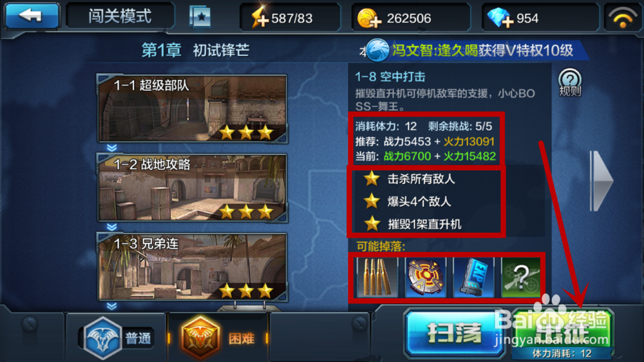The image size is (644, 362).
Task: Click the 扫荡 sweep button
Action: point(455,333)
